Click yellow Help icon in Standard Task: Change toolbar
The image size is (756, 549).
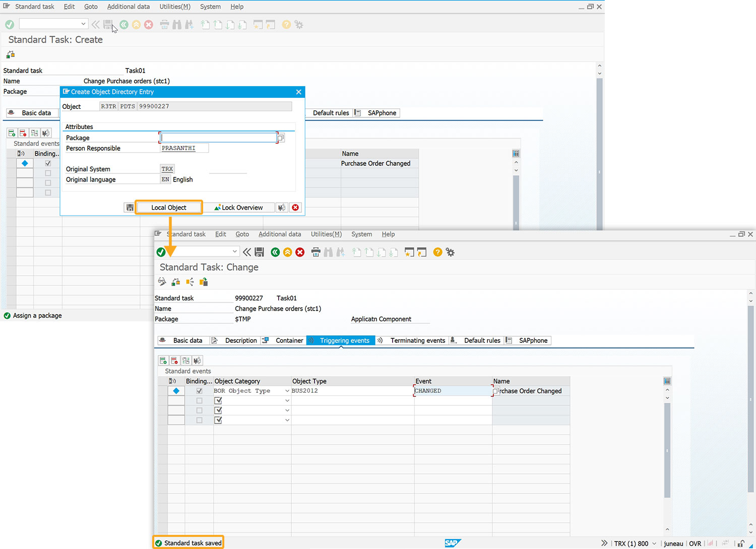437,252
